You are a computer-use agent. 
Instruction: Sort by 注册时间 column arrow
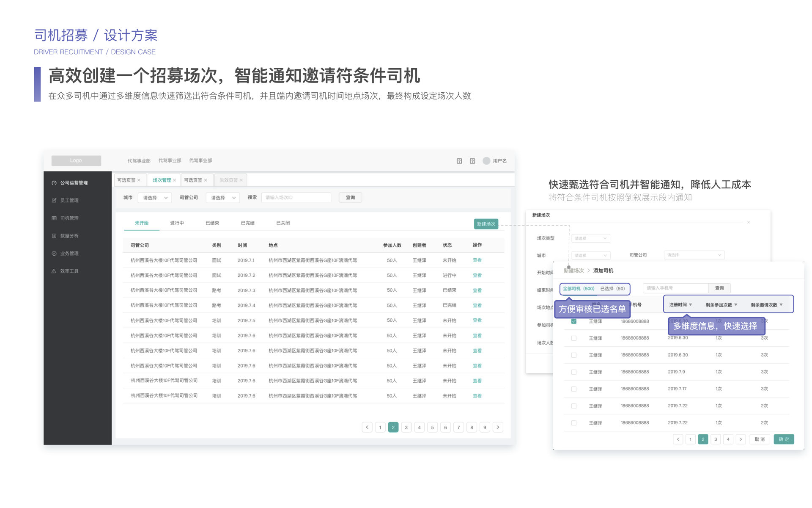tap(691, 305)
